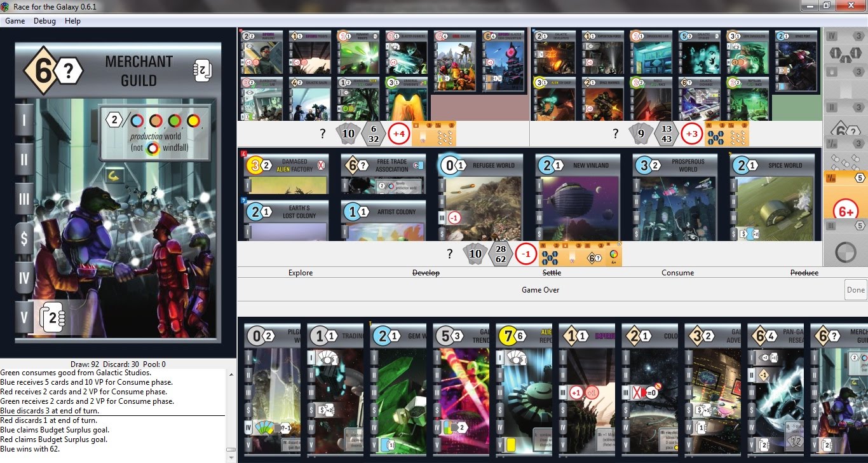Image resolution: width=868 pixels, height=463 pixels.
Task: Click the Space Marines card in green's tableau
Action: (x=602, y=99)
